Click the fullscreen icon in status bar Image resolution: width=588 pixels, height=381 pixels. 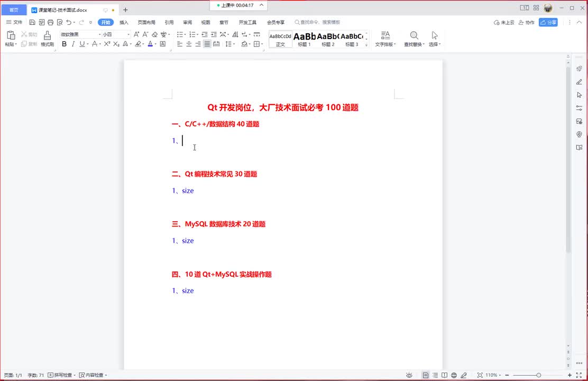click(580, 375)
